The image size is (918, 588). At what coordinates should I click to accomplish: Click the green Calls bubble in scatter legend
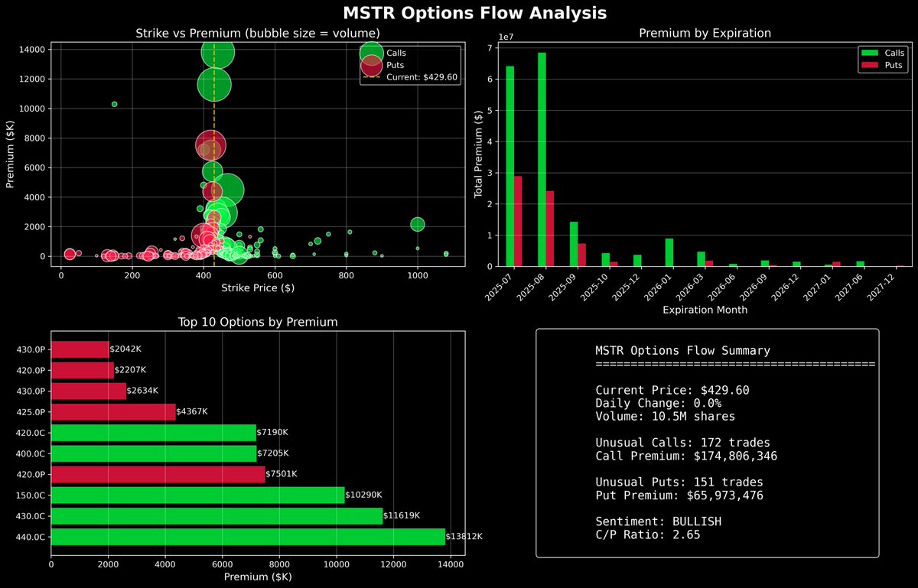373,53
